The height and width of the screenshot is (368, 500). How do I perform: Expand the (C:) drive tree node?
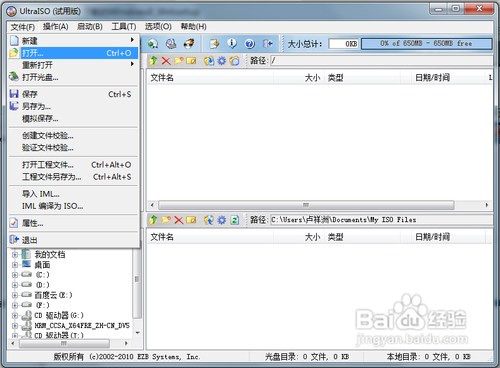15,275
